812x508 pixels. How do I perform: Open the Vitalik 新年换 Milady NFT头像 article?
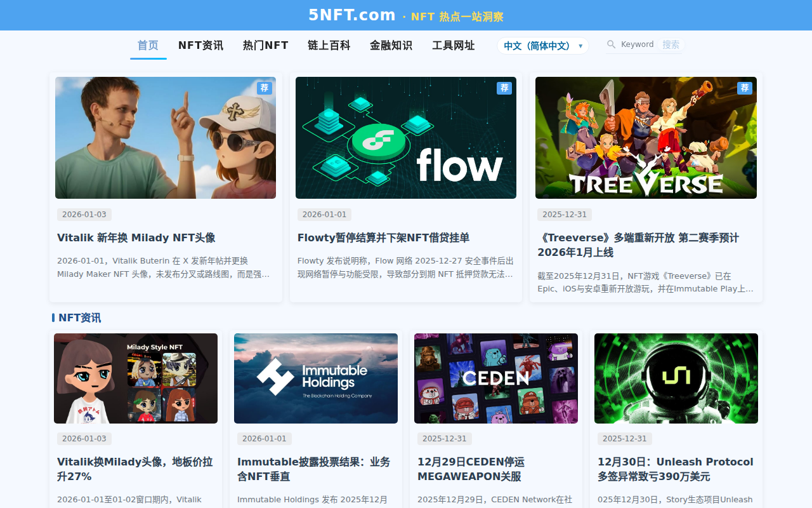pyautogui.click(x=136, y=237)
